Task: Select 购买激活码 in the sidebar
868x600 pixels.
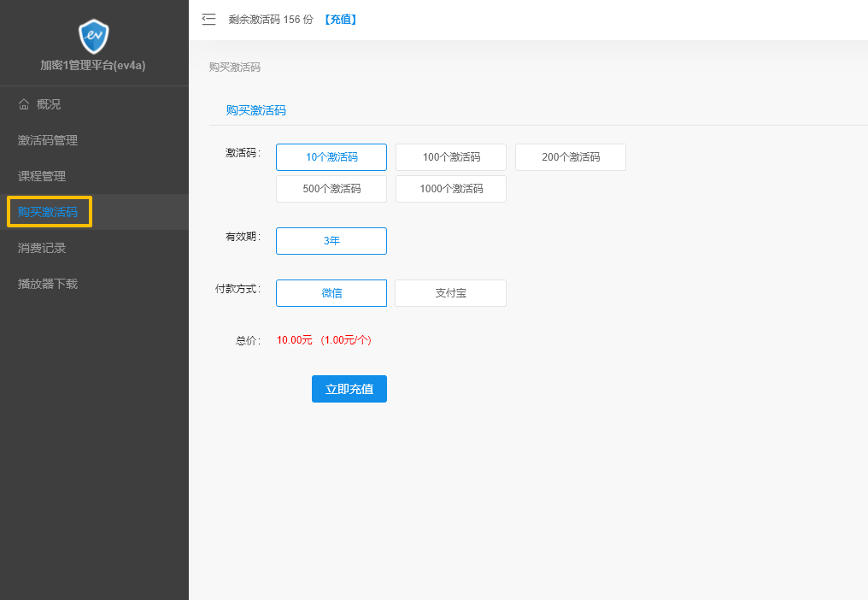Action: coord(48,212)
